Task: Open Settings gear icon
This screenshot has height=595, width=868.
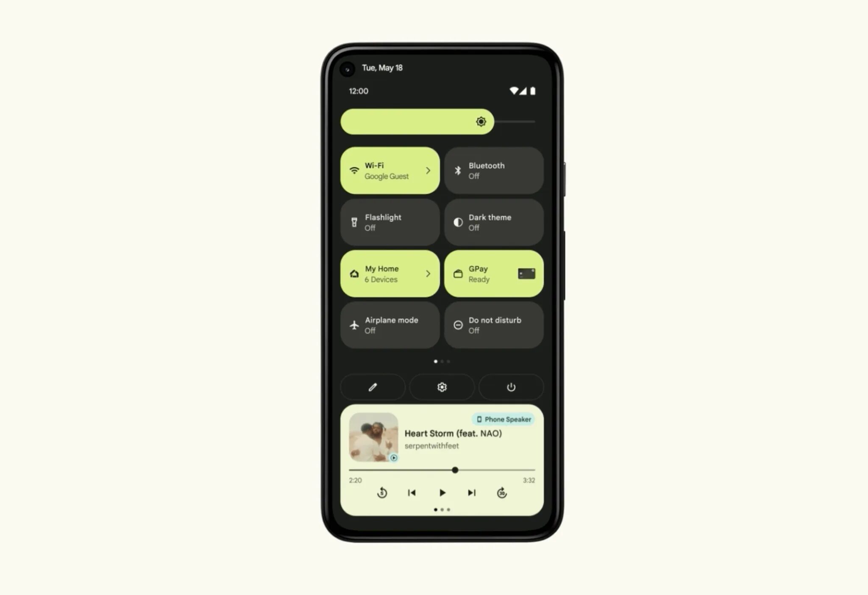Action: point(442,387)
